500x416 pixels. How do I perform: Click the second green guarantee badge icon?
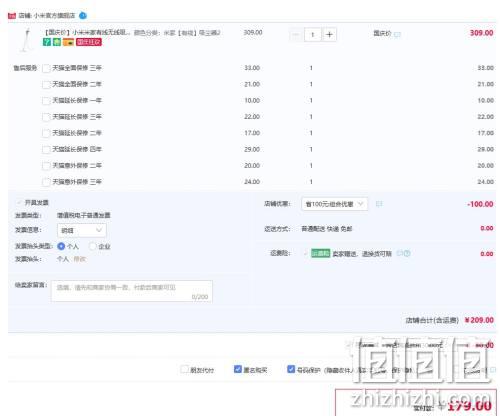pyautogui.click(x=57, y=42)
